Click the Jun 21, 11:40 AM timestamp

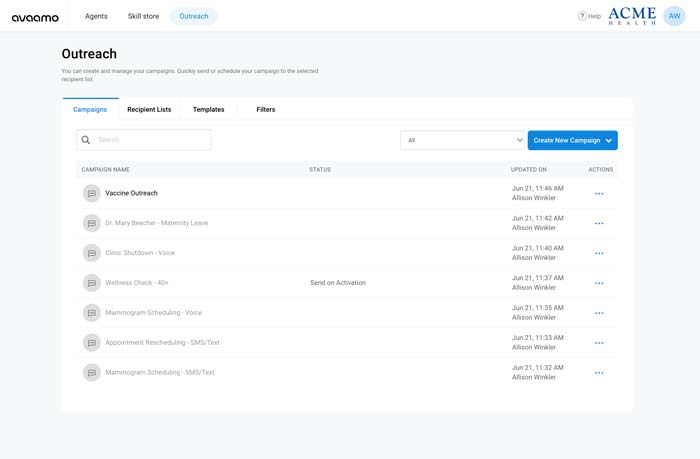click(538, 248)
